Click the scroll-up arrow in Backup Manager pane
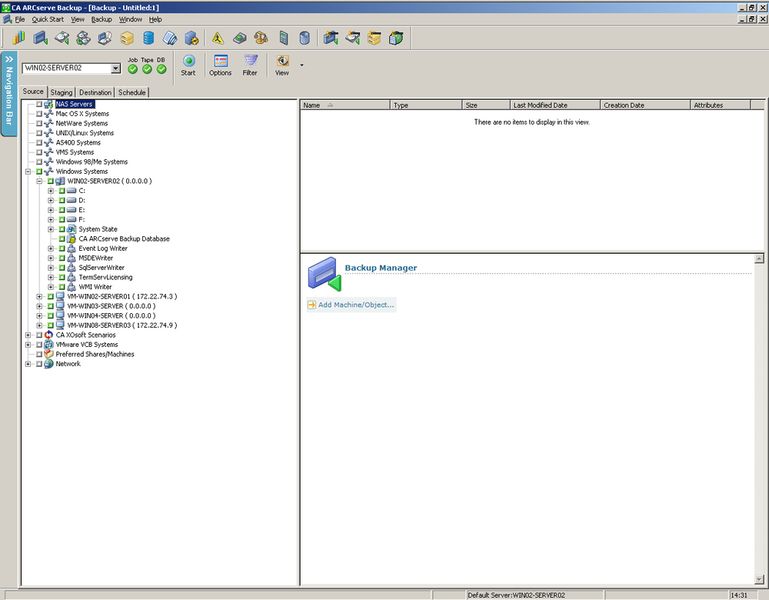 pos(759,259)
